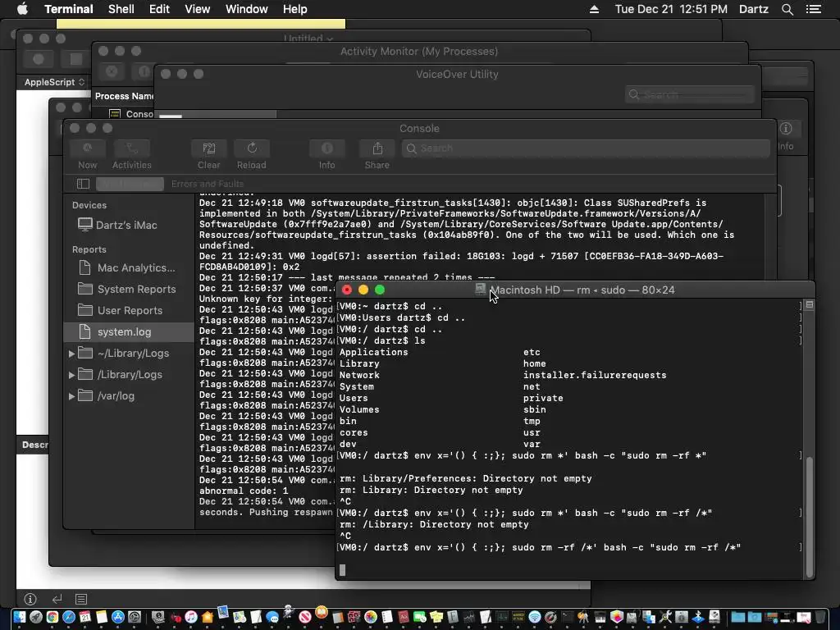Open Music app from the Dock
Image resolution: width=840 pixels, height=630 pixels.
[x=190, y=617]
